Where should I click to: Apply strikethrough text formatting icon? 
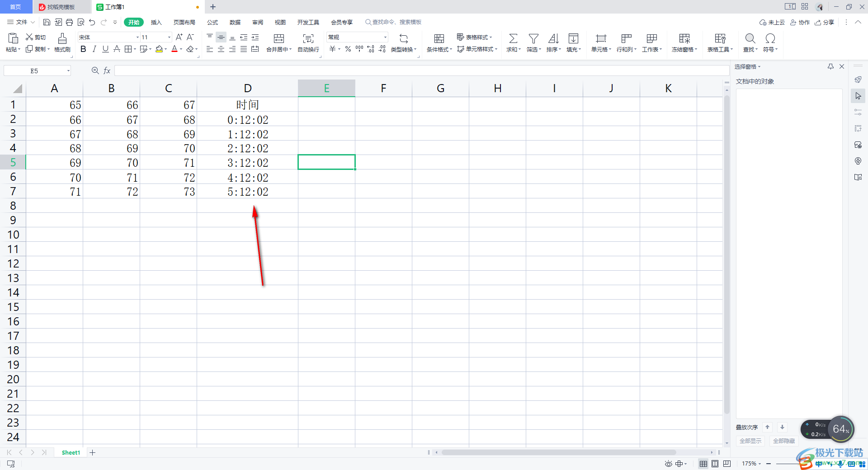(117, 49)
